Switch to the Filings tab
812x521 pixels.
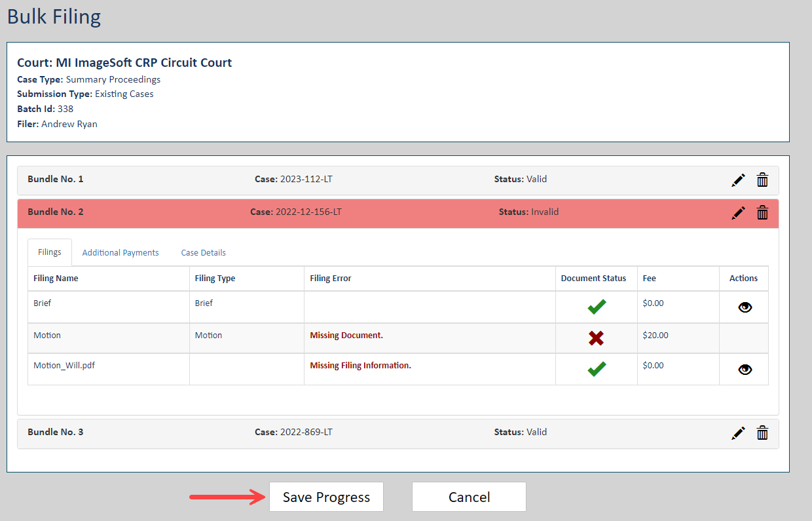click(x=50, y=252)
